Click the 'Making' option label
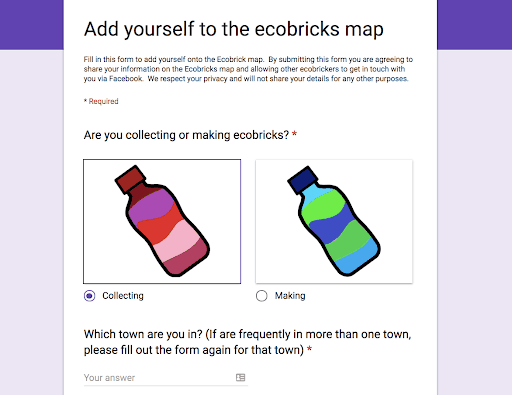 pos(290,296)
